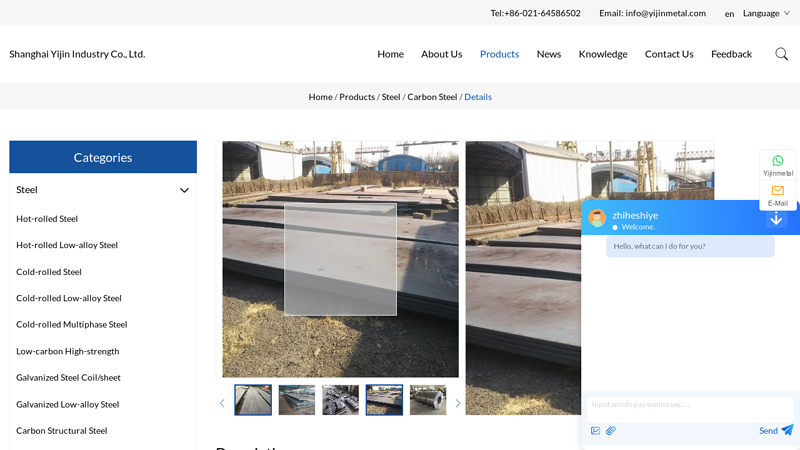Select the second product thumbnail
This screenshot has height=450, width=800.
pyautogui.click(x=297, y=400)
